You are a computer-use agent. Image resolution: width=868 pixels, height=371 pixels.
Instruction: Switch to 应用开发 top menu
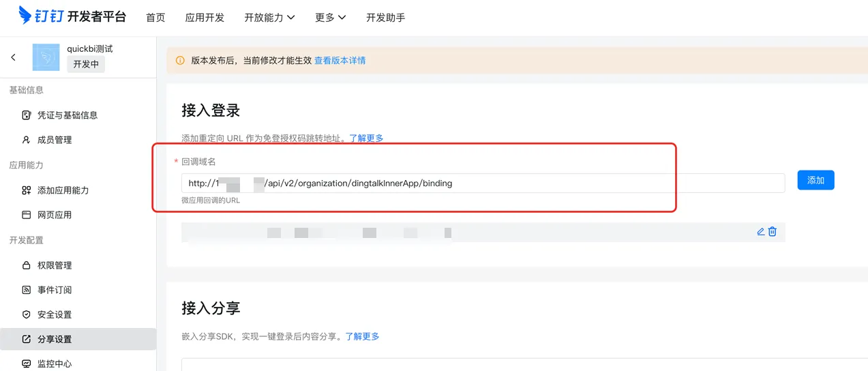coord(205,18)
